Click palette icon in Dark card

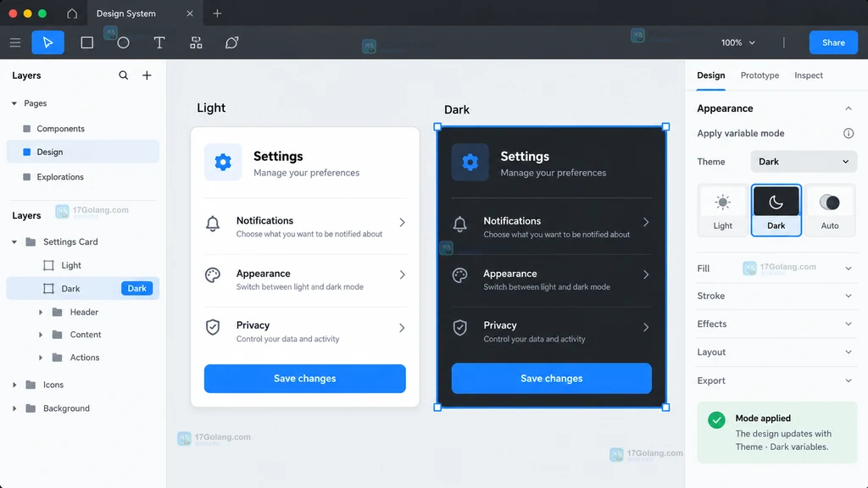tap(459, 275)
